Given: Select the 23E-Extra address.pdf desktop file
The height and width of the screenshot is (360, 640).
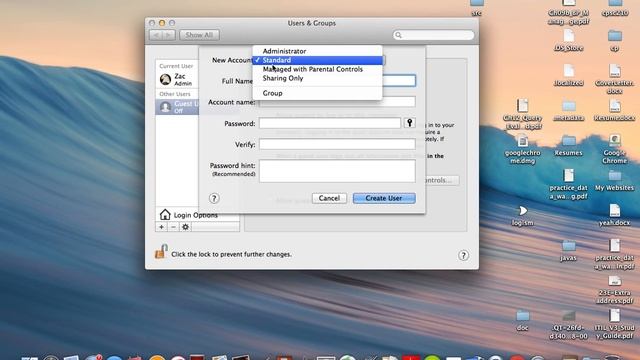Looking at the screenshot, I should point(614,281).
